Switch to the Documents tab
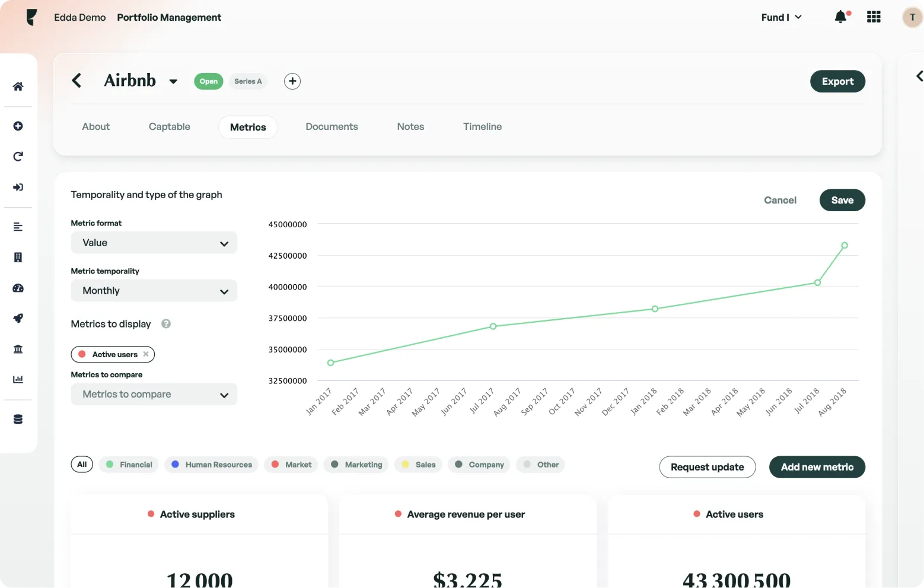 pos(332,126)
